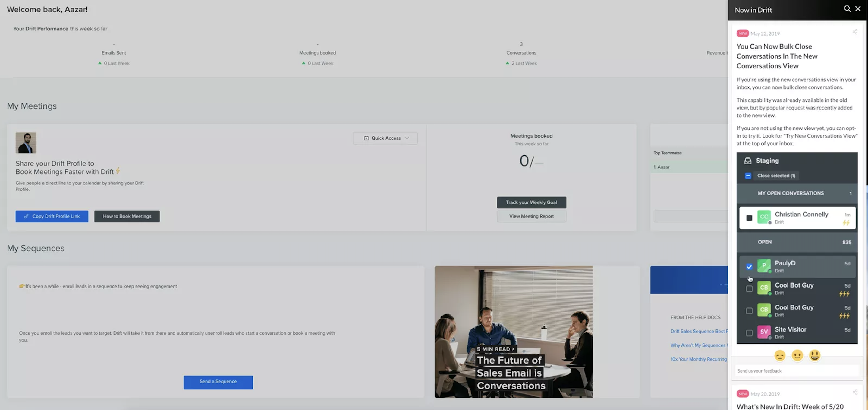Click the Close selected (1) label
The height and width of the screenshot is (410, 868).
pos(776,176)
